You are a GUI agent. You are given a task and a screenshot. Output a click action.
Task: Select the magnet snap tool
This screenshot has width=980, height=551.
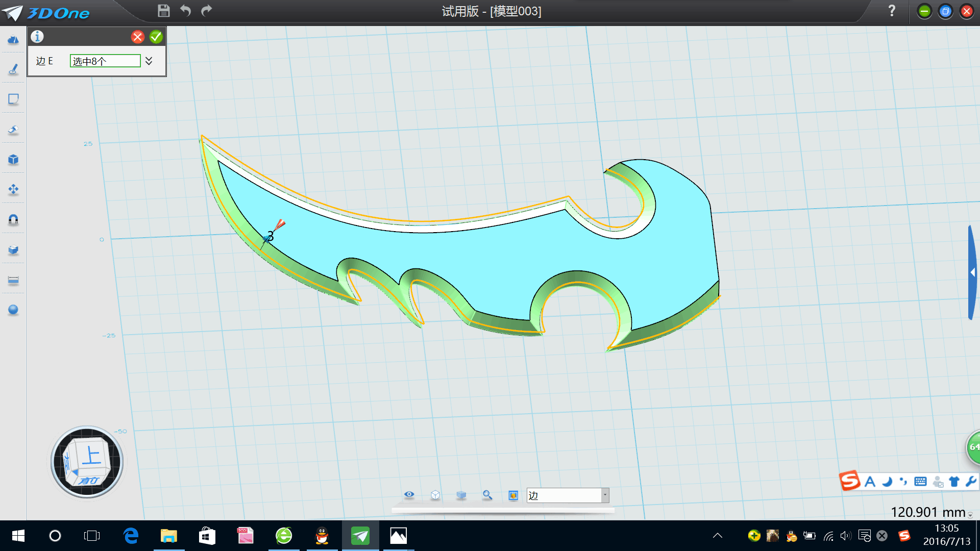tap(13, 220)
